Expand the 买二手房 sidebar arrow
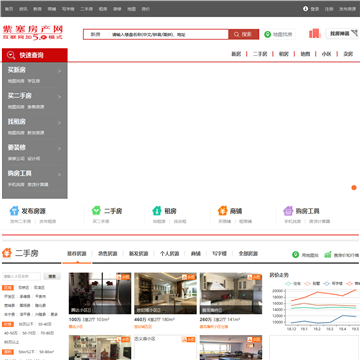360x360 pixels. pos(59,97)
